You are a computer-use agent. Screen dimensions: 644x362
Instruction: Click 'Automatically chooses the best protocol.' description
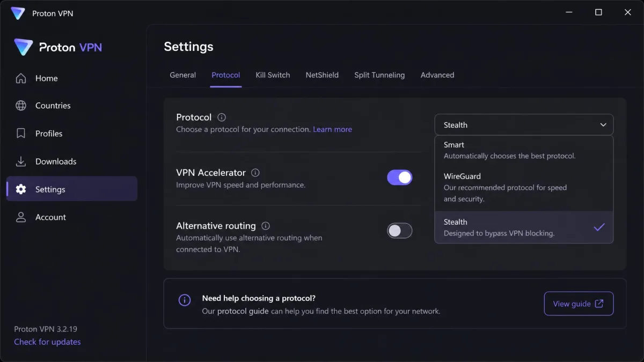coord(510,156)
